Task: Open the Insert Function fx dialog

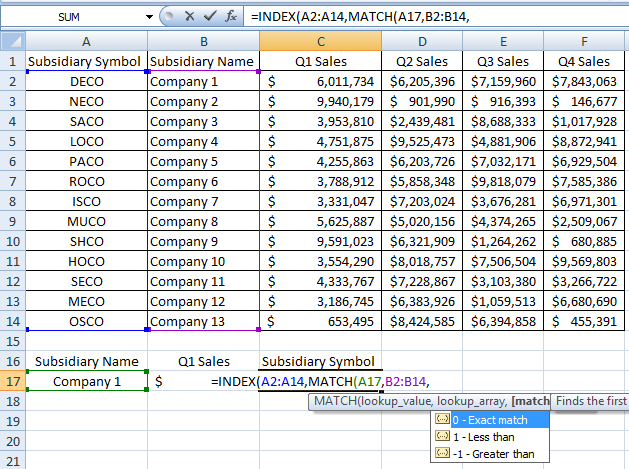Action: point(231,16)
